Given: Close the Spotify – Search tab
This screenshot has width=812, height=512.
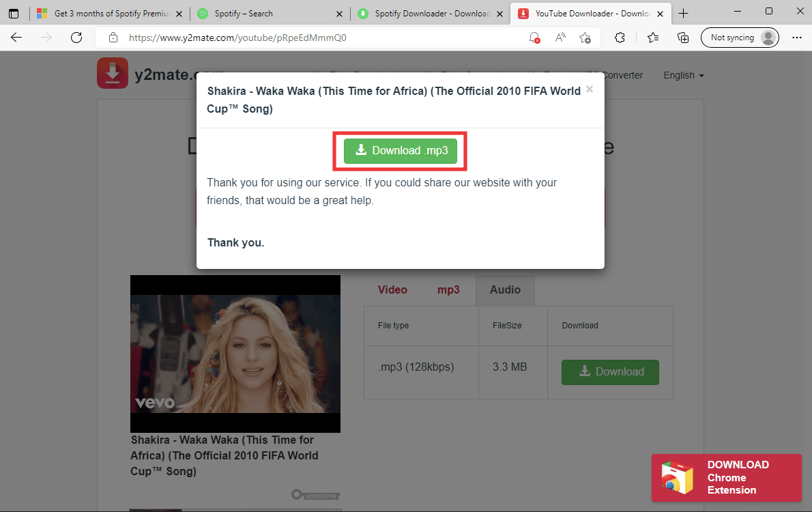Looking at the screenshot, I should tap(339, 14).
